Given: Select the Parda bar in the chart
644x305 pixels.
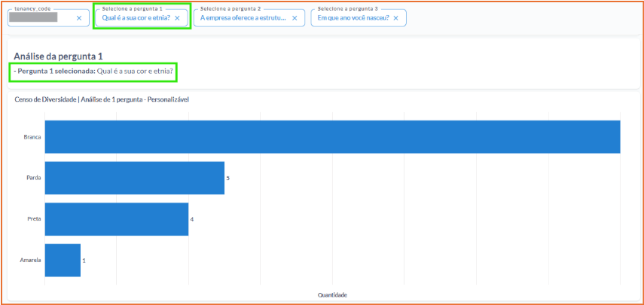Looking at the screenshot, I should [134, 178].
